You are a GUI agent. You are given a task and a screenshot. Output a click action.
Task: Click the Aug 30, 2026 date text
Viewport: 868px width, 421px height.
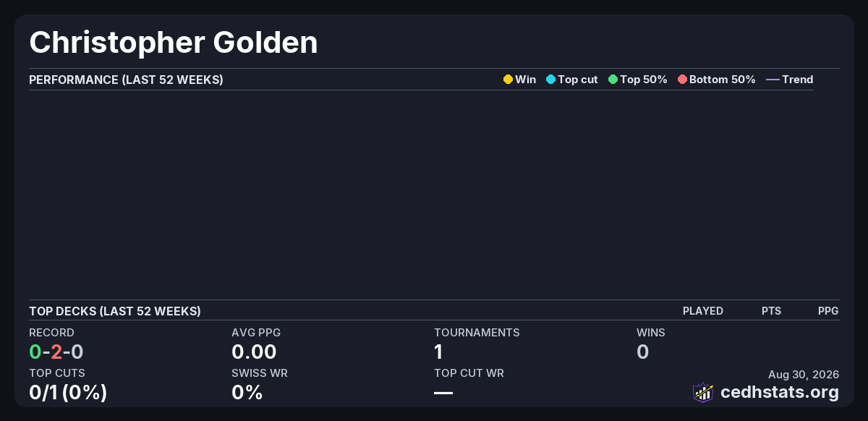click(x=804, y=374)
